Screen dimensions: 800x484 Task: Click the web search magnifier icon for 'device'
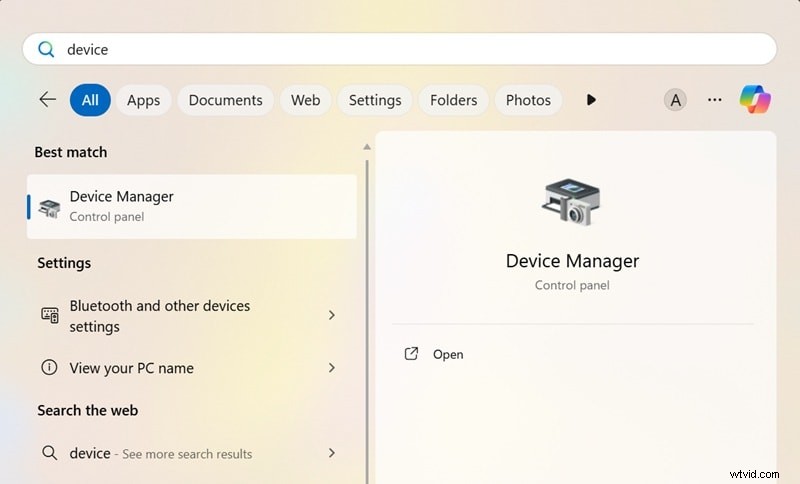point(49,453)
